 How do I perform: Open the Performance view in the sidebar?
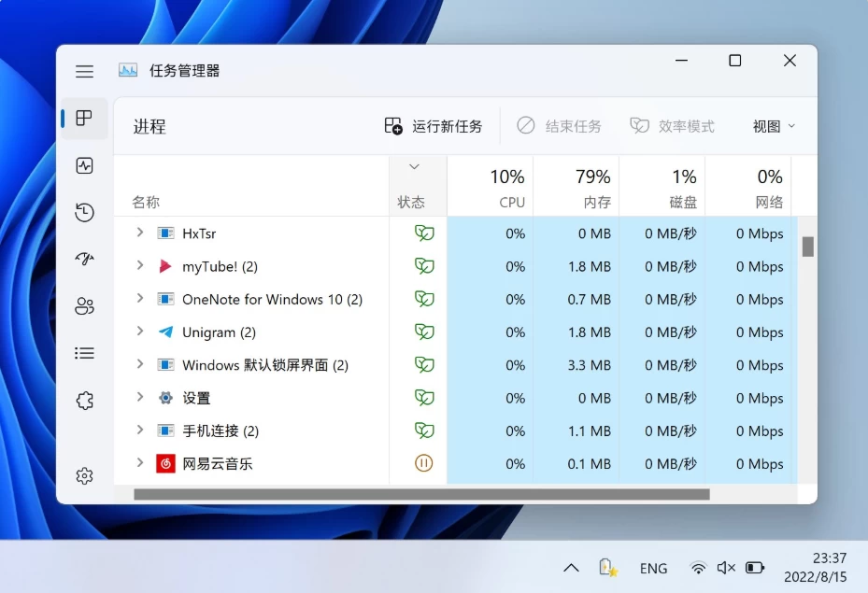(84, 164)
